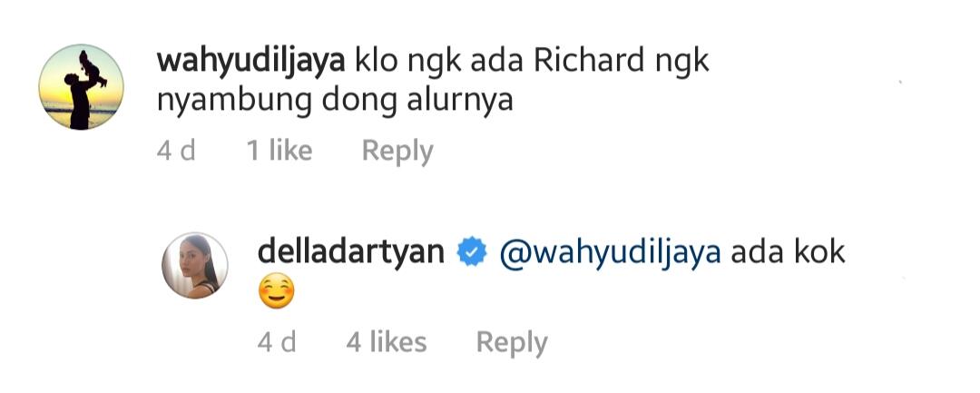Open the wahyudiljaya username link
The width and height of the screenshot is (980, 393).
coord(251,63)
